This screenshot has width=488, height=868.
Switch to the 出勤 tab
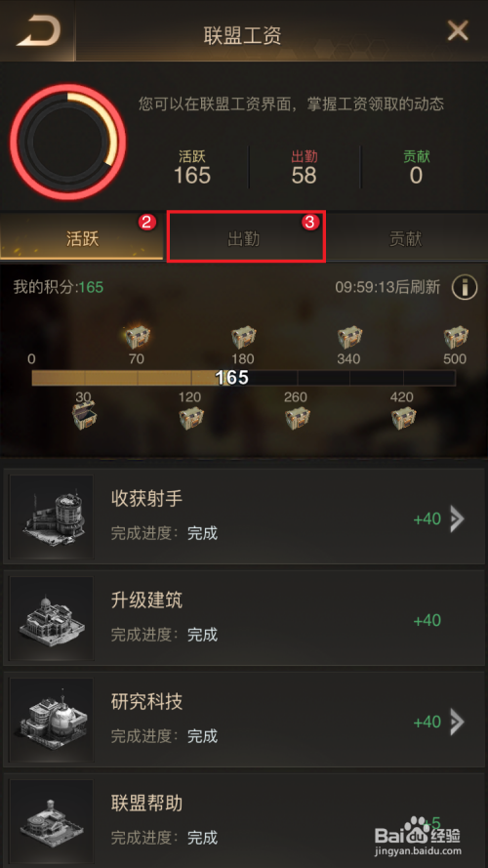[244, 239]
